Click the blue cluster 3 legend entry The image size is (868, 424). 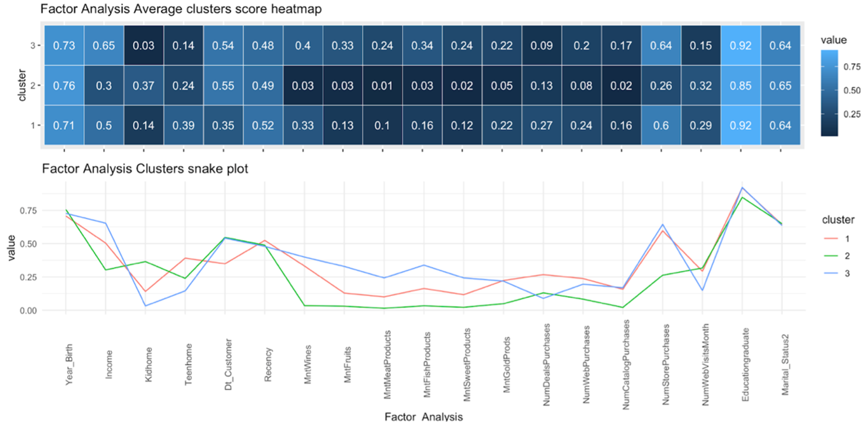[x=837, y=274]
